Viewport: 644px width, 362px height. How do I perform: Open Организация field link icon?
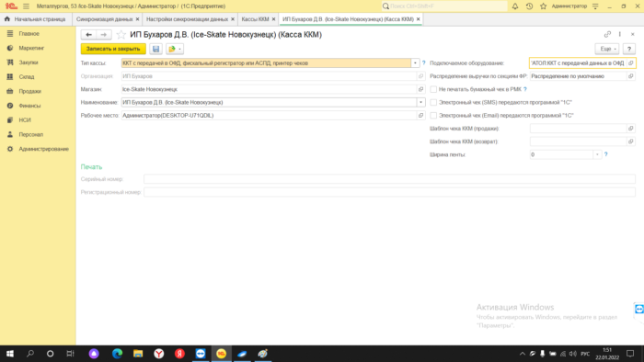point(421,76)
